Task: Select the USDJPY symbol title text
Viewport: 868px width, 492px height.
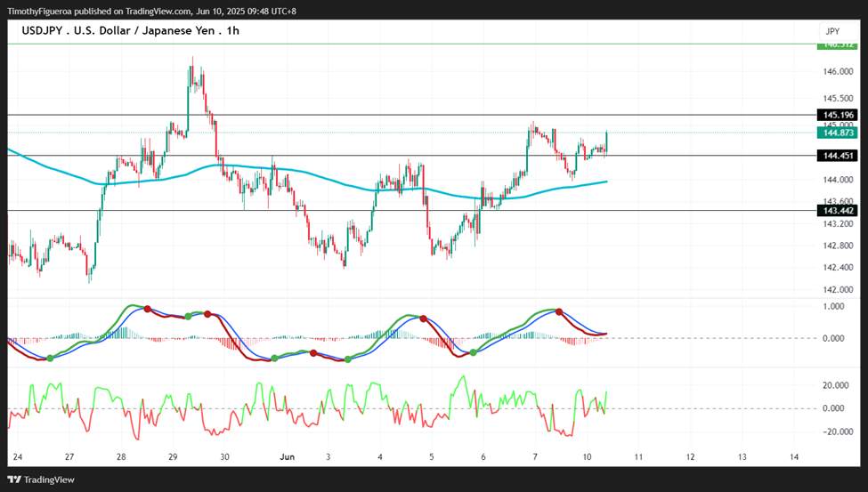Action: (131, 30)
